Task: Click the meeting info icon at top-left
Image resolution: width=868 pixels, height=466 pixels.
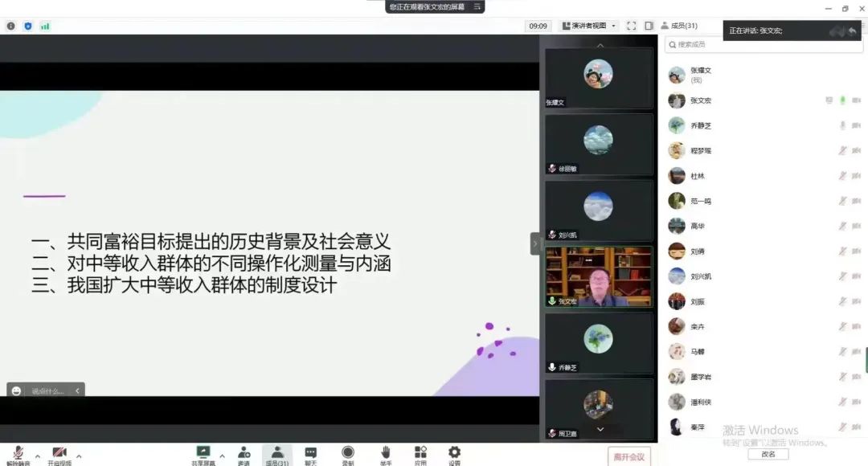Action: (11, 26)
